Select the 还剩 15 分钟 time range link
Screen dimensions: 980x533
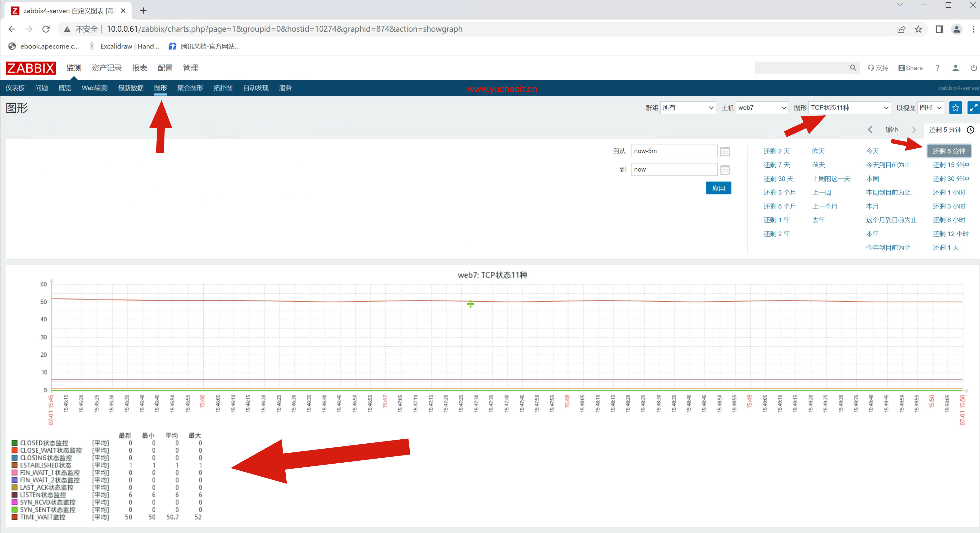coord(950,165)
